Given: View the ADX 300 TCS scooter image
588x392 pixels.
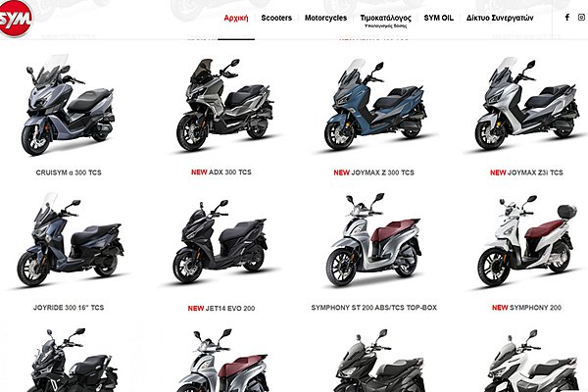Looking at the screenshot, I should [x=224, y=105].
